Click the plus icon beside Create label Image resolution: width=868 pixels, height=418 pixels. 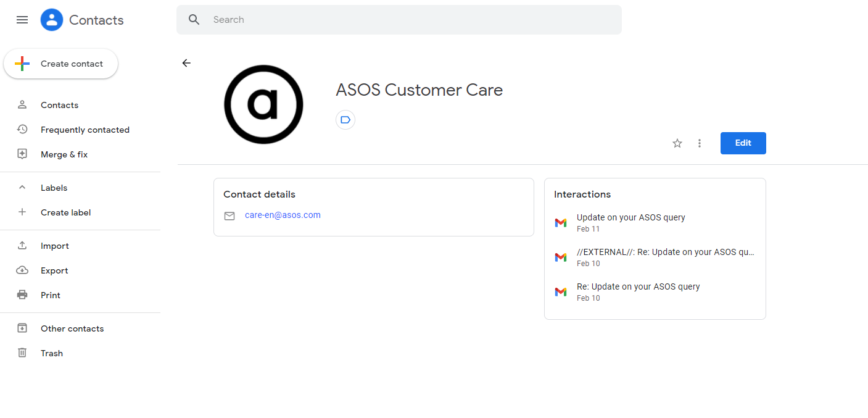22,212
